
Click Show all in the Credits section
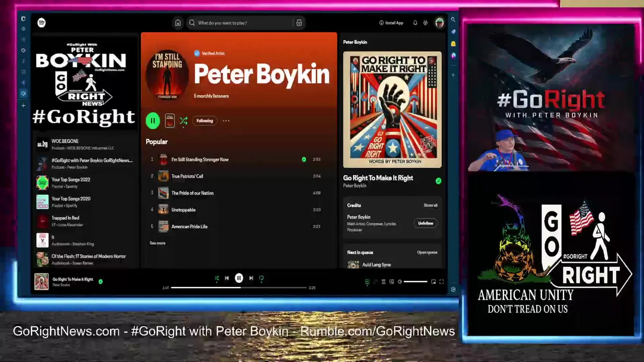tap(430, 205)
